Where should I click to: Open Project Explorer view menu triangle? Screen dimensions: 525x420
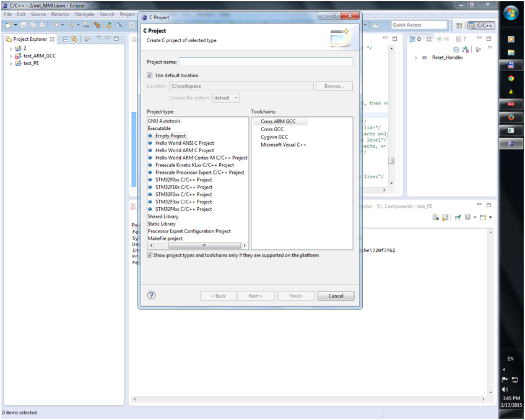pos(99,38)
